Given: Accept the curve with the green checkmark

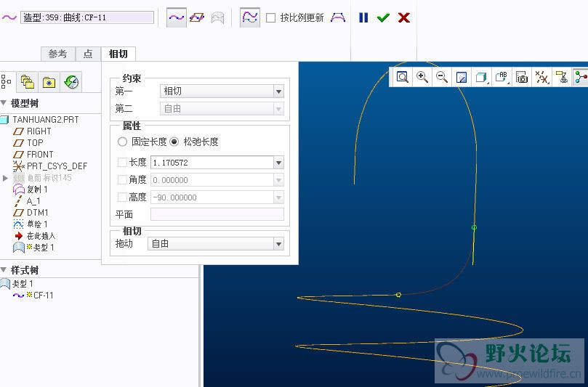Looking at the screenshot, I should [x=383, y=17].
